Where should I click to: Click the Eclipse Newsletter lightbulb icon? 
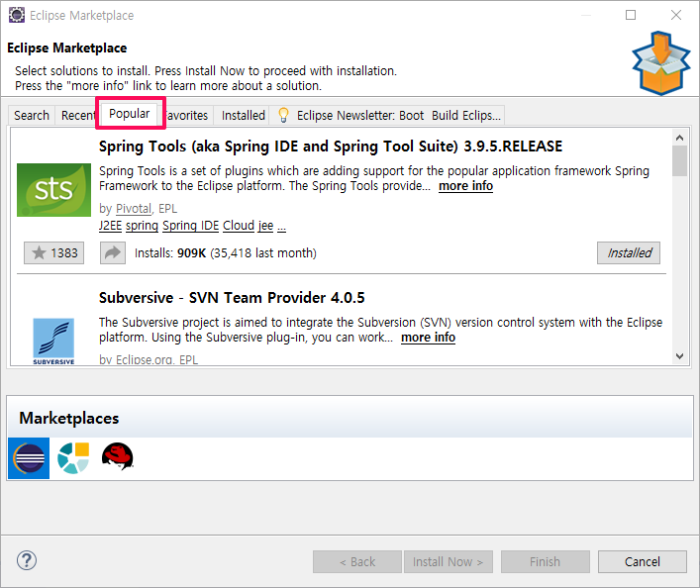[x=283, y=115]
